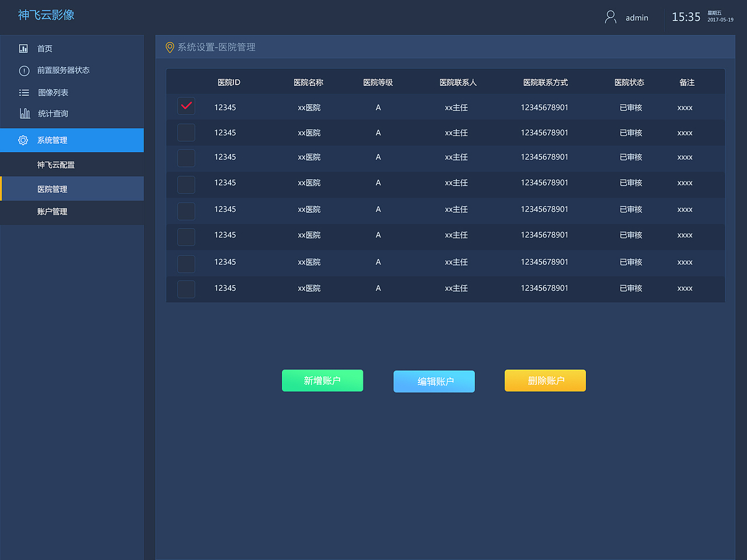747x560 pixels.
Task: Click the 备注 column header
Action: coord(687,82)
